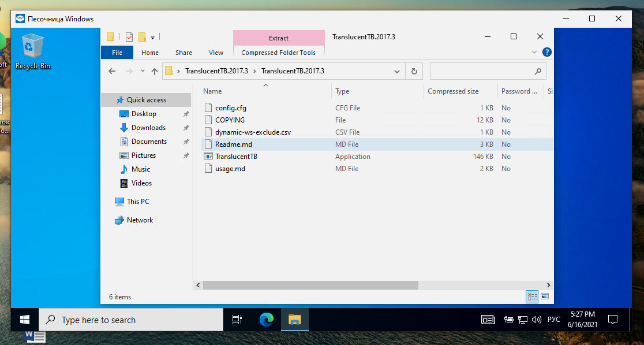The height and width of the screenshot is (345, 644).
Task: Click the chevron before first TranslucentTB.2017.3 breadcrumb
Action: [x=179, y=71]
